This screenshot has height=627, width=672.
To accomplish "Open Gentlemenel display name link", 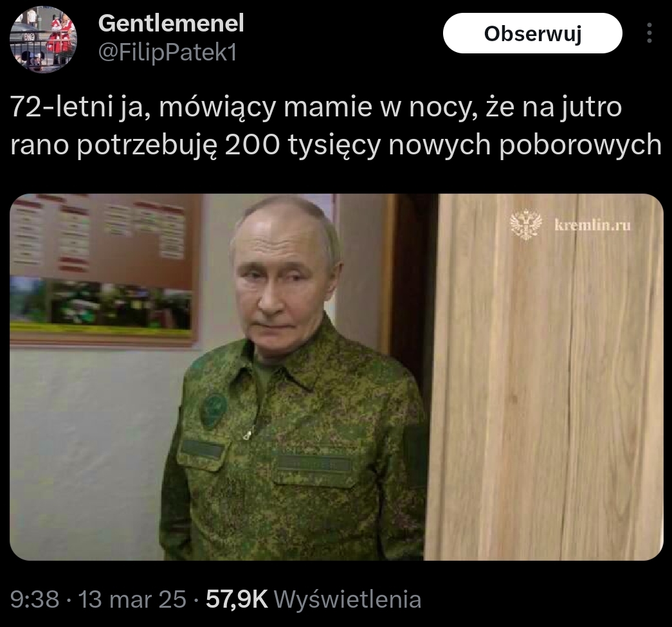I will [x=171, y=23].
